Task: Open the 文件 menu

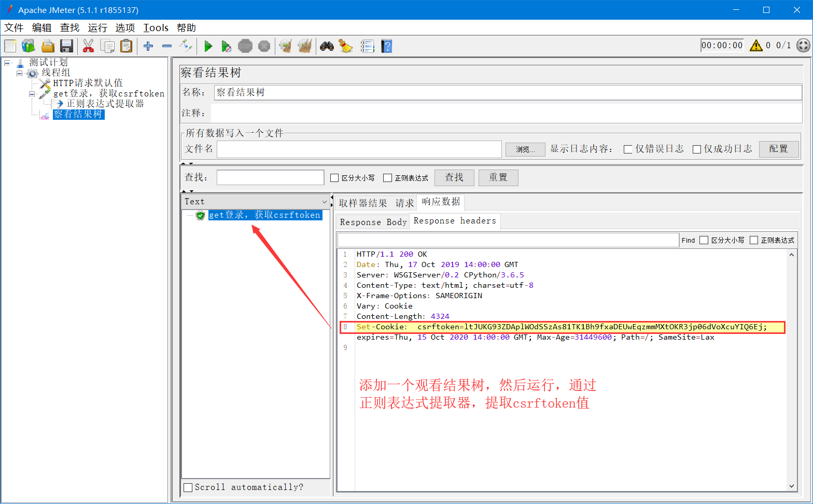Action: click(x=14, y=27)
